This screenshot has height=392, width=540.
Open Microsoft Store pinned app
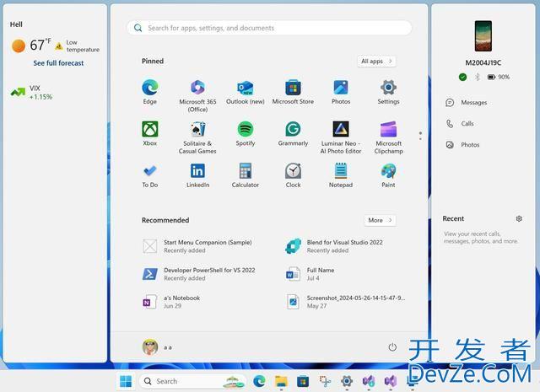293,92
